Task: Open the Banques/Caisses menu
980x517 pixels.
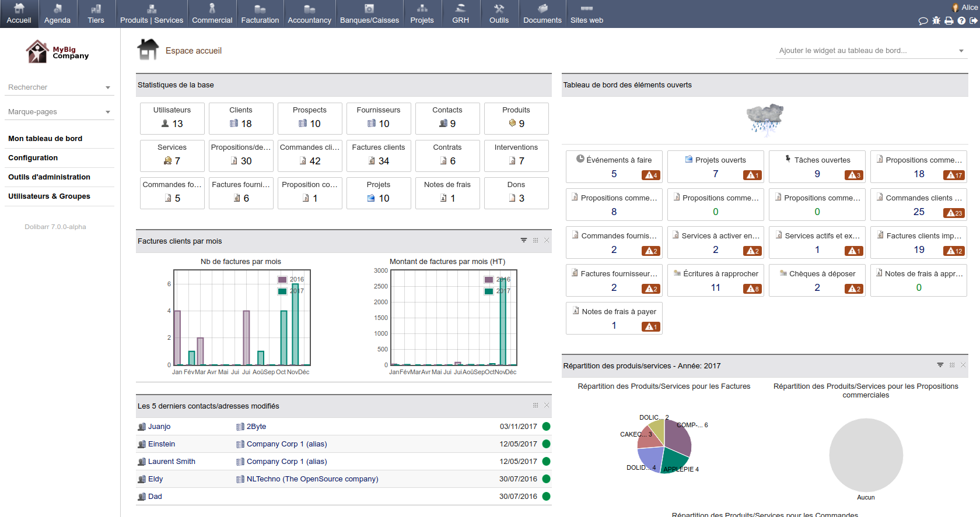Action: point(369,14)
